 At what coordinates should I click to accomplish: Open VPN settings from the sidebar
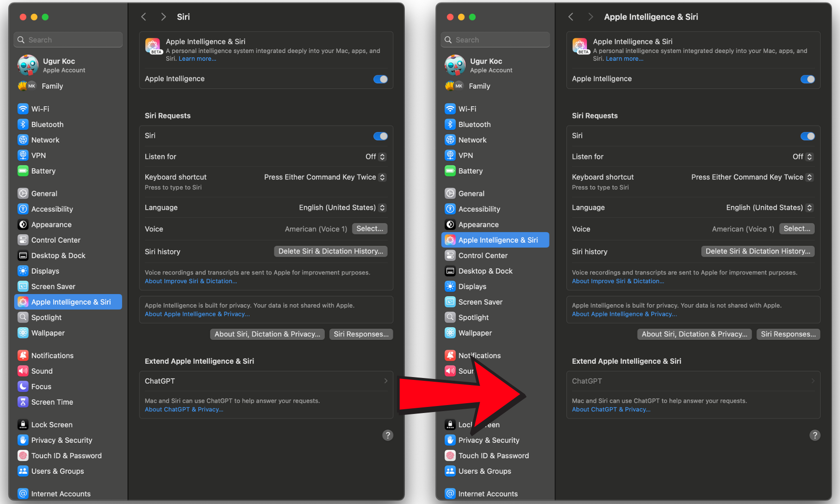38,155
